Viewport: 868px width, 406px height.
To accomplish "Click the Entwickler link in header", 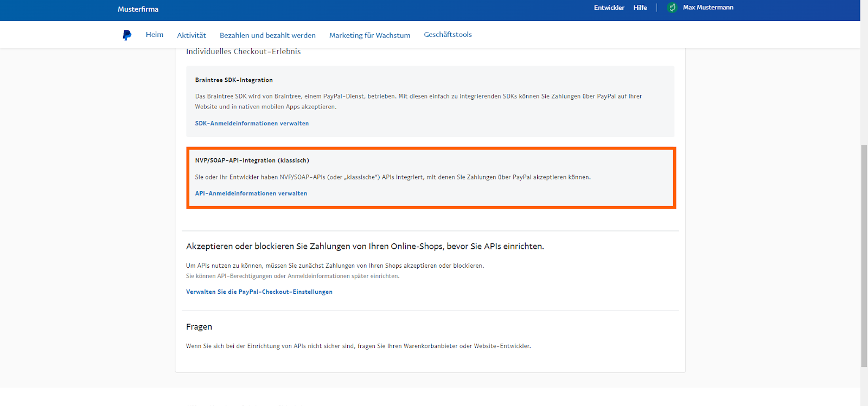I will coord(609,8).
